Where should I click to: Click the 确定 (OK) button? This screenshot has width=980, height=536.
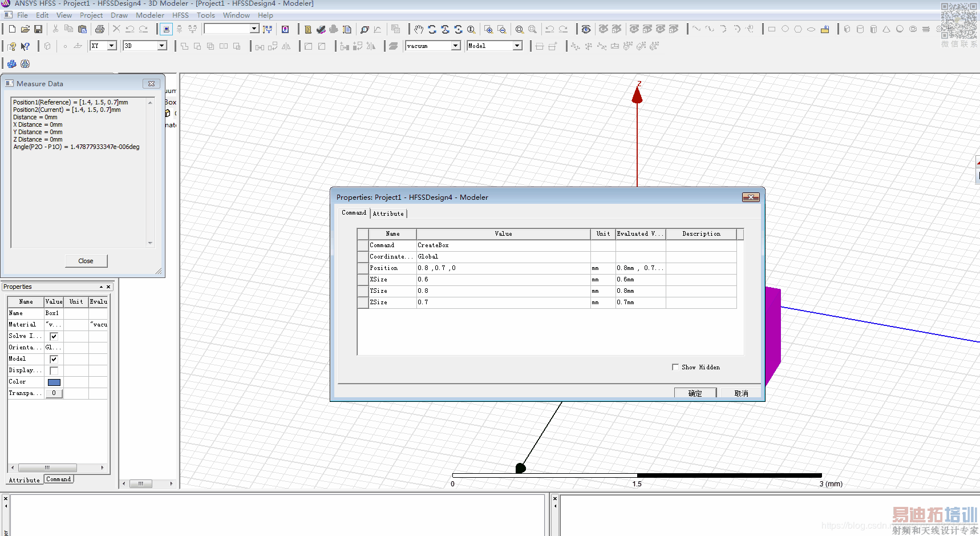pos(695,393)
